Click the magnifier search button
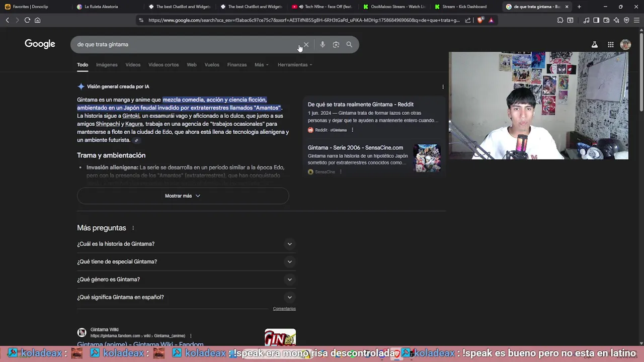Viewport: 644px width, 362px height. coord(349,44)
